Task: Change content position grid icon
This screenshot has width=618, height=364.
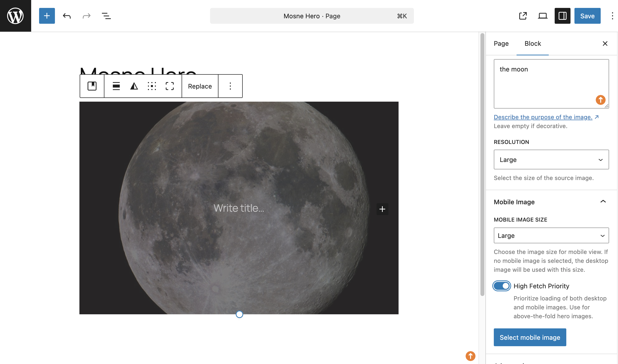Action: 152,86
